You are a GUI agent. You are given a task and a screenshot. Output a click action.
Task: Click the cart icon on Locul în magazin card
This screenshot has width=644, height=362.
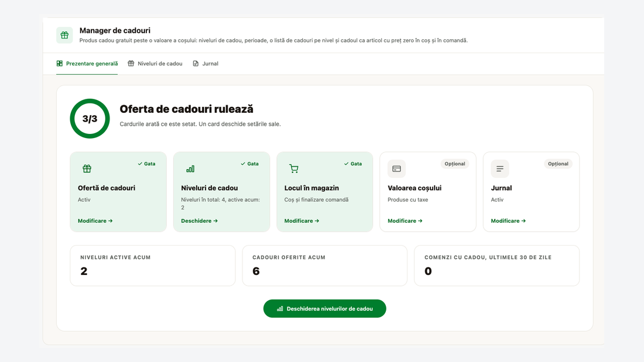click(294, 168)
